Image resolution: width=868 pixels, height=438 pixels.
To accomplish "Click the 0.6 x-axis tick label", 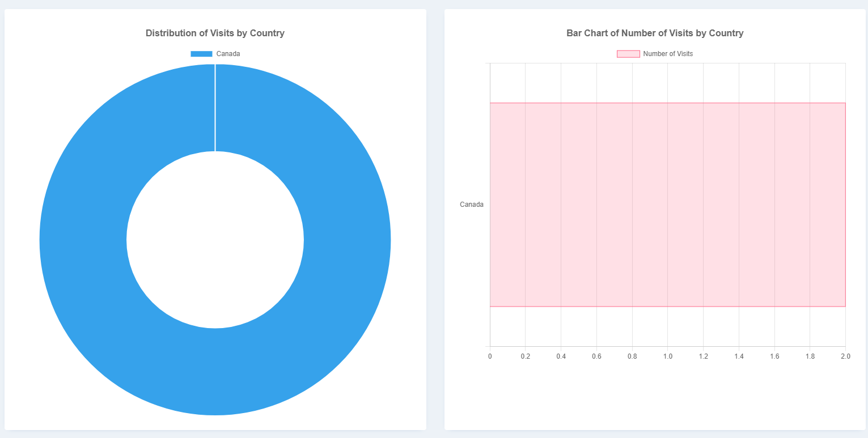I will (x=596, y=356).
